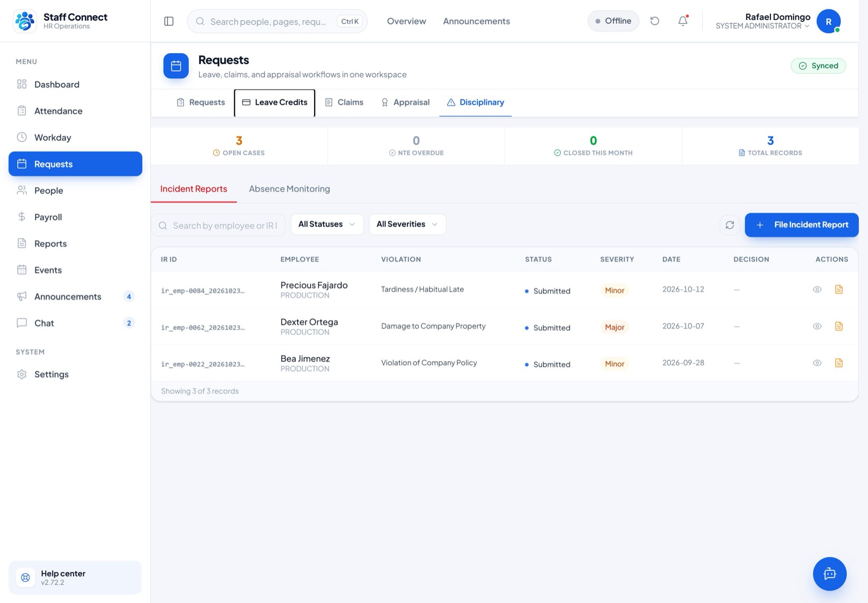View Bea Jimenez incident via eye icon
This screenshot has width=868, height=603.
tap(817, 363)
